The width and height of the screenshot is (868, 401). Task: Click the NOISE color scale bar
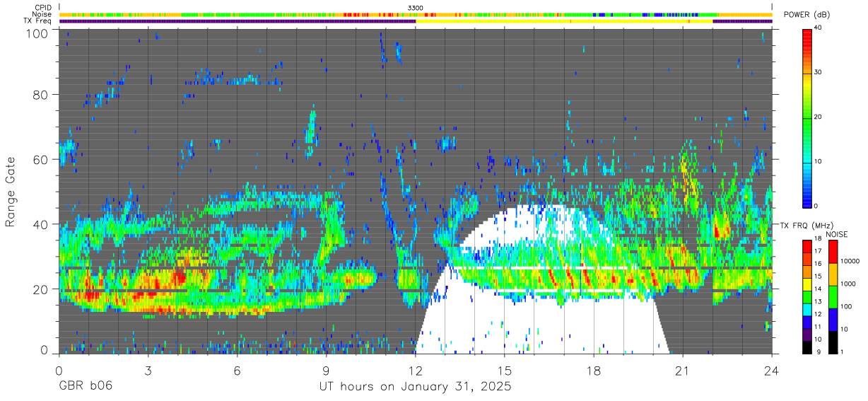[833, 296]
